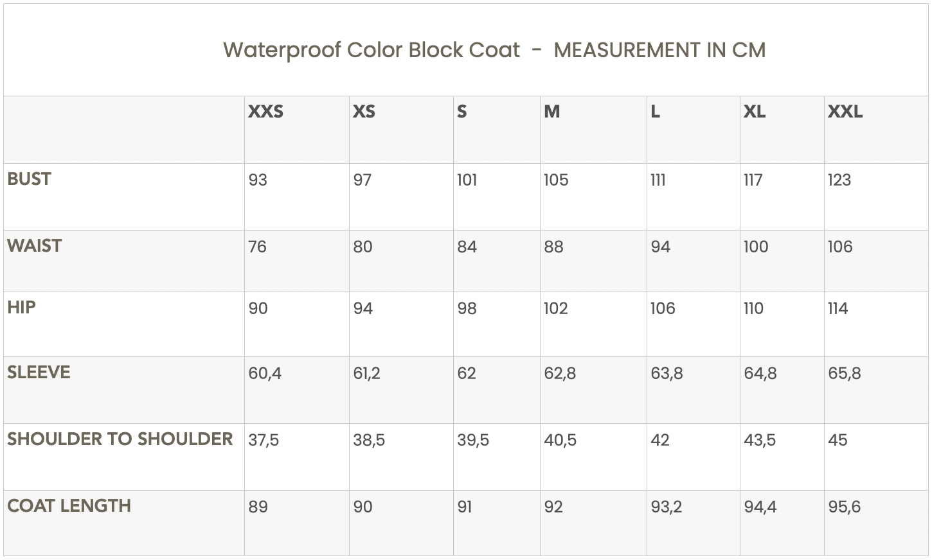Select sleeve value 61,2 for XS

(x=366, y=374)
